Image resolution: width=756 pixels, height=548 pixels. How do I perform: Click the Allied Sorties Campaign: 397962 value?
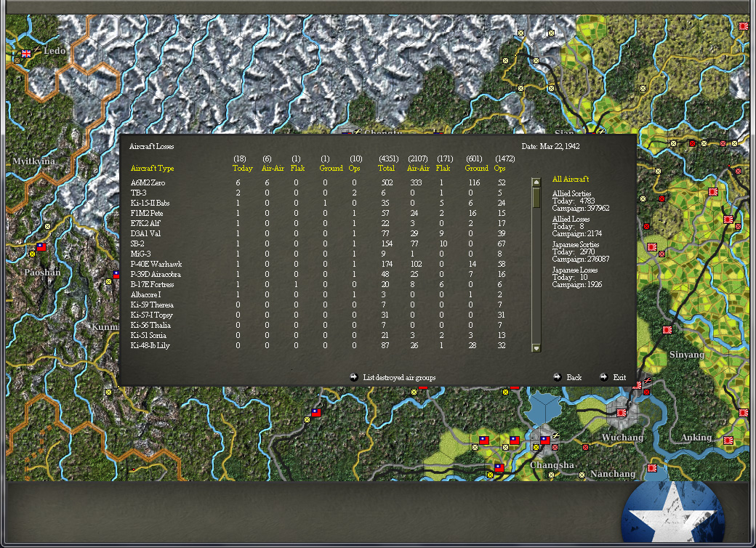point(581,208)
